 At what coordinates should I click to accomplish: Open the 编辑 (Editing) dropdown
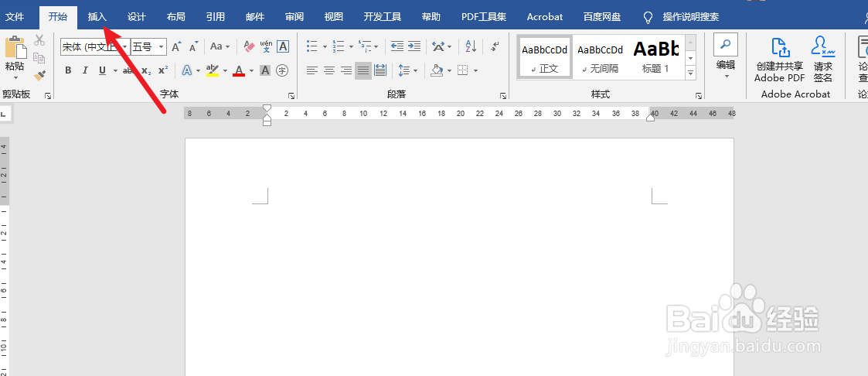tap(725, 57)
